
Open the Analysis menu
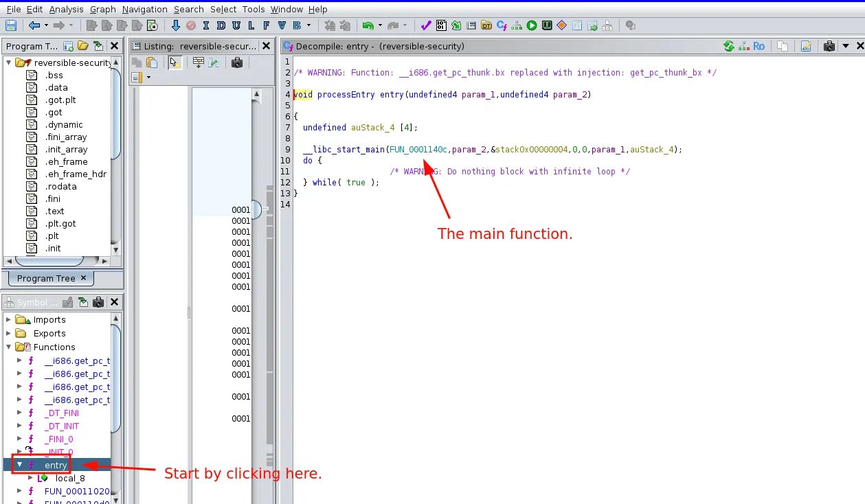(67, 9)
